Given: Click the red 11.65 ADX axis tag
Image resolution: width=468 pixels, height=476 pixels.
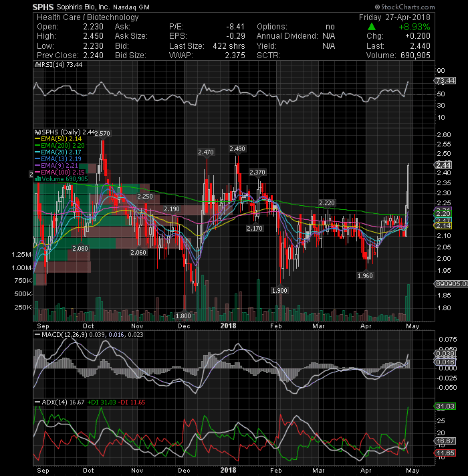Looking at the screenshot, I should (445, 453).
